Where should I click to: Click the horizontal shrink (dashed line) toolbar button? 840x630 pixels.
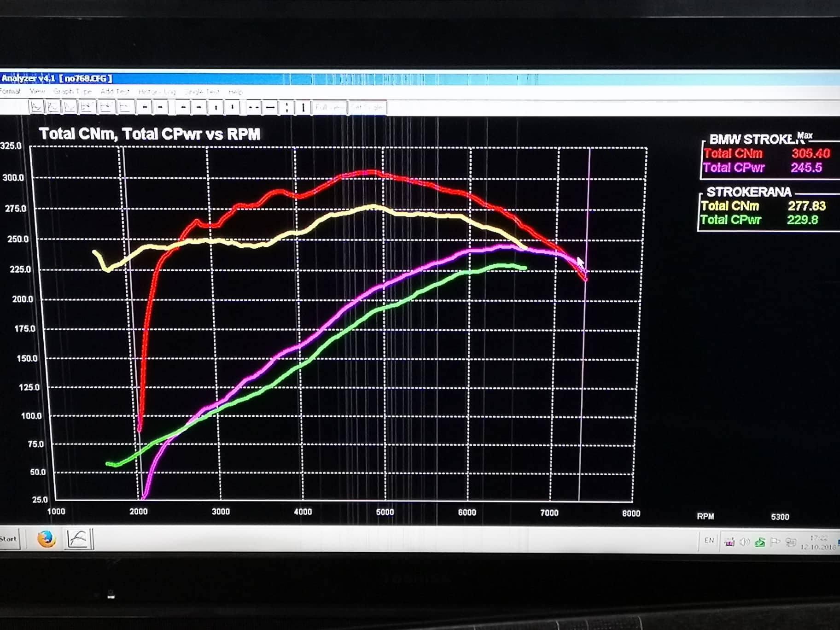(x=253, y=107)
